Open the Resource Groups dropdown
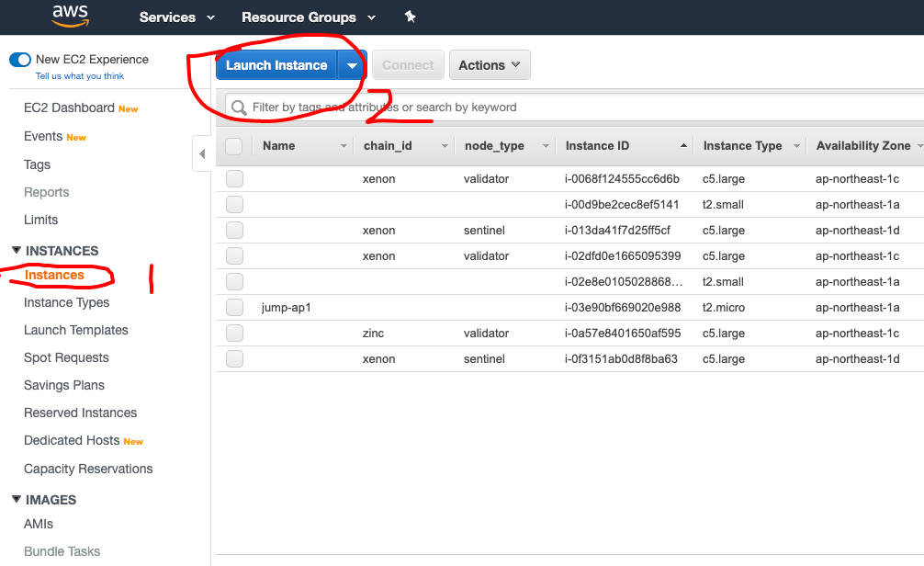This screenshot has width=924, height=566. click(309, 17)
